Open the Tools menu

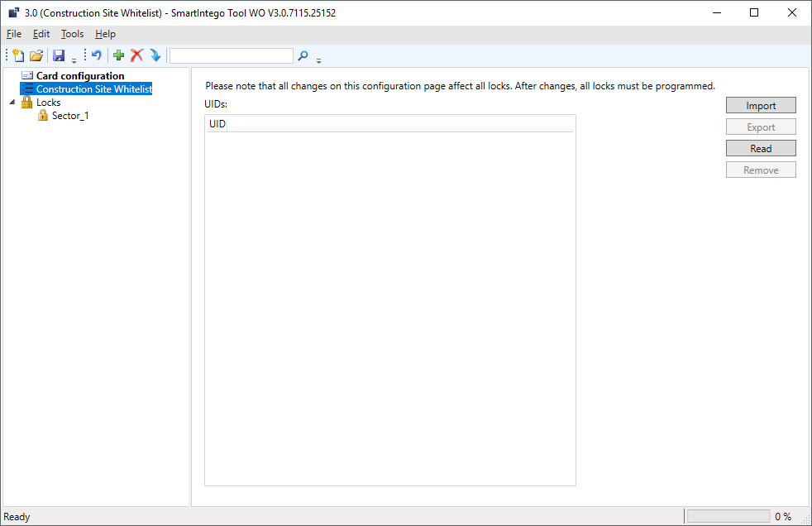click(73, 34)
